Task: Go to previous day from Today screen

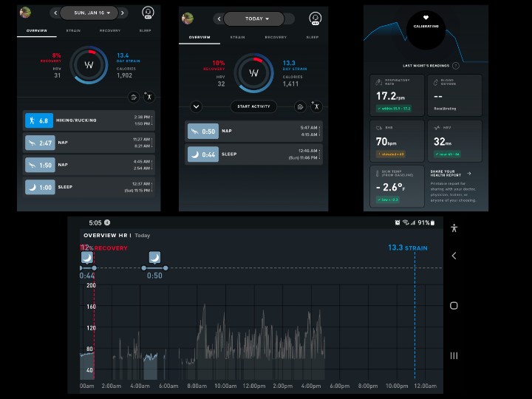Action: click(x=219, y=18)
